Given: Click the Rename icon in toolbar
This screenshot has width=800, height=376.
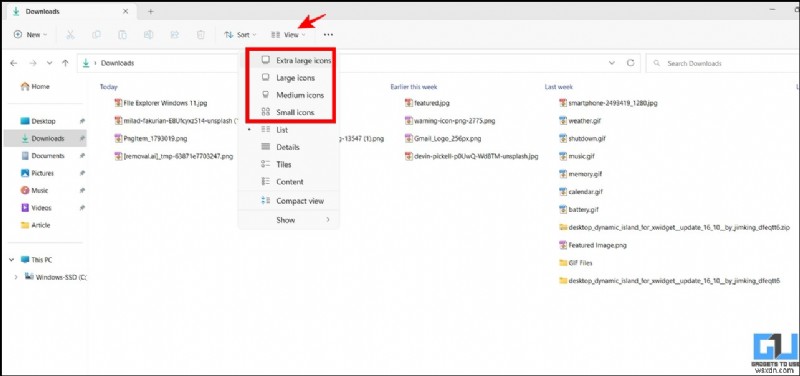Looking at the screenshot, I should tap(148, 35).
